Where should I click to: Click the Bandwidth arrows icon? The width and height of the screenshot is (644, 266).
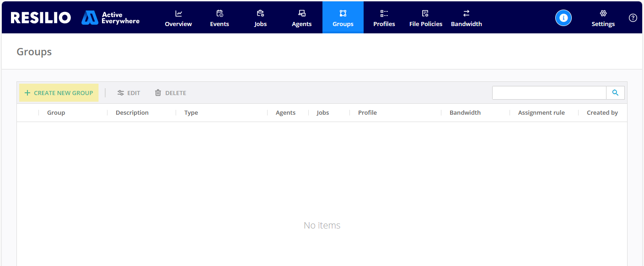[x=466, y=14]
